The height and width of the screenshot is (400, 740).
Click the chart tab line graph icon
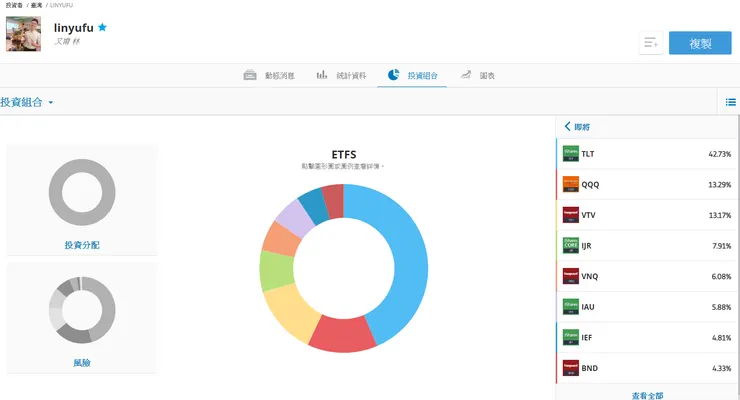tap(466, 75)
